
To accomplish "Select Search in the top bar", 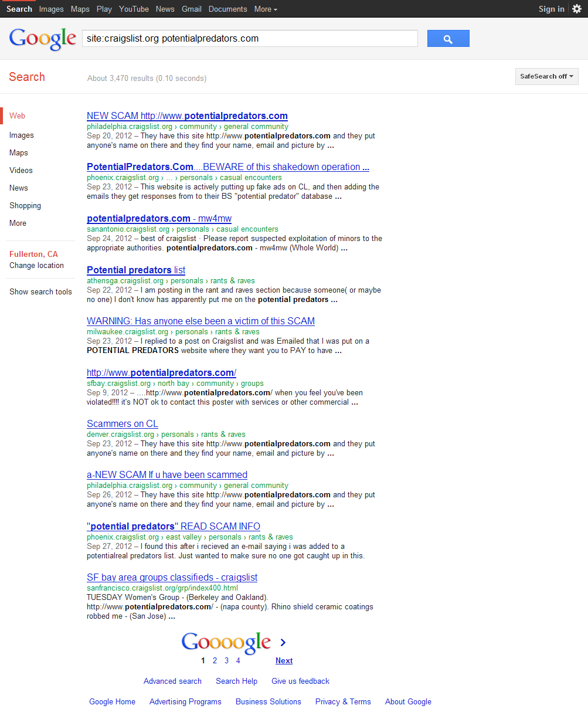I will [19, 9].
